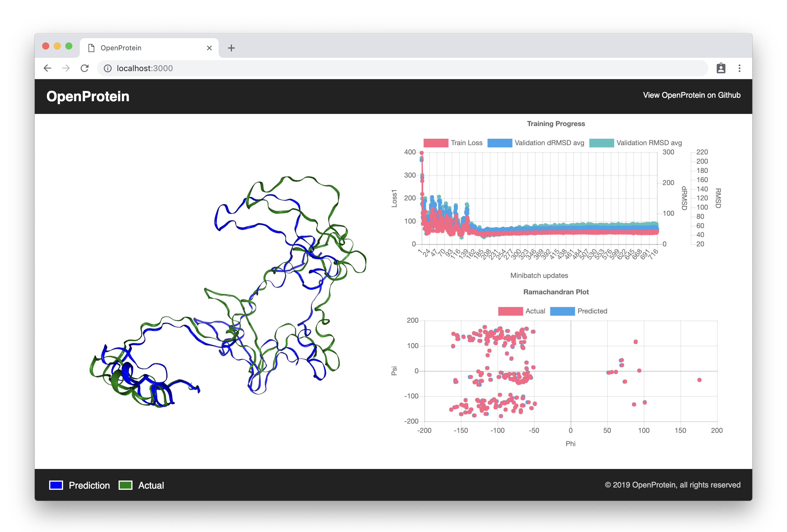Click the blue Prediction color swatch

pyautogui.click(x=56, y=485)
